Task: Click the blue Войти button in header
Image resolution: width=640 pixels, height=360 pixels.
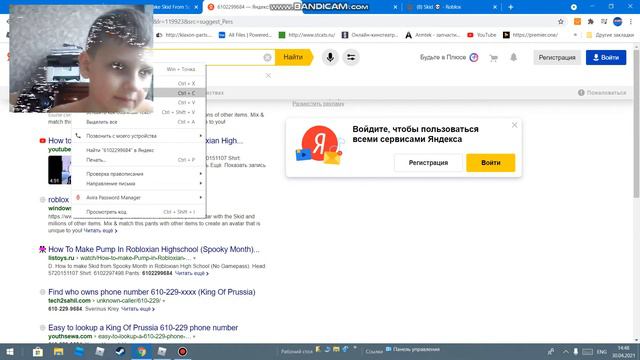Action: [606, 58]
